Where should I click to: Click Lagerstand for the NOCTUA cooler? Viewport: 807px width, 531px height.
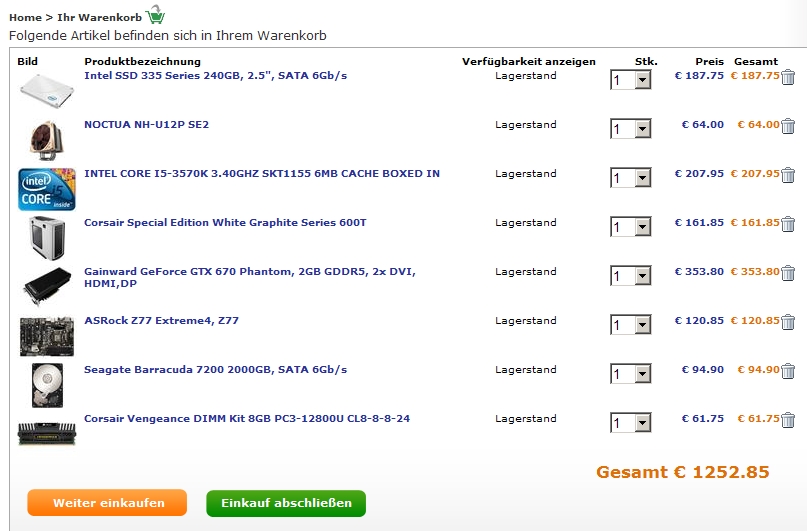525,125
